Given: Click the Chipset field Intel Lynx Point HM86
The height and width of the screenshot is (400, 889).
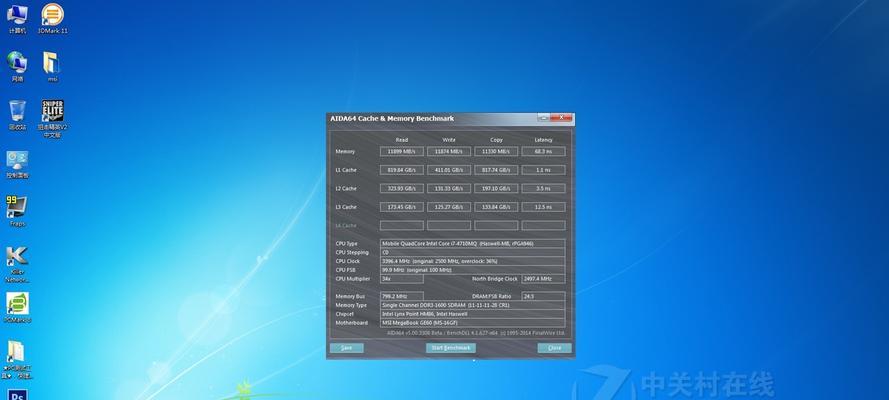Looking at the screenshot, I should [x=472, y=314].
